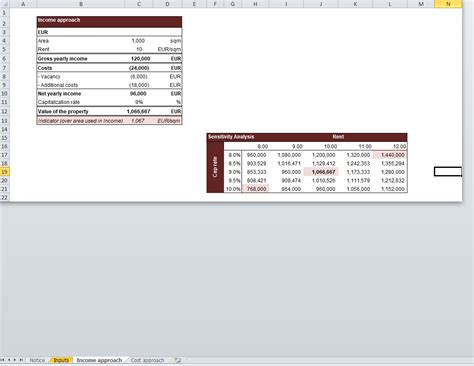Select row 6 header
Screen dimensions: 474x366
(x=4, y=59)
